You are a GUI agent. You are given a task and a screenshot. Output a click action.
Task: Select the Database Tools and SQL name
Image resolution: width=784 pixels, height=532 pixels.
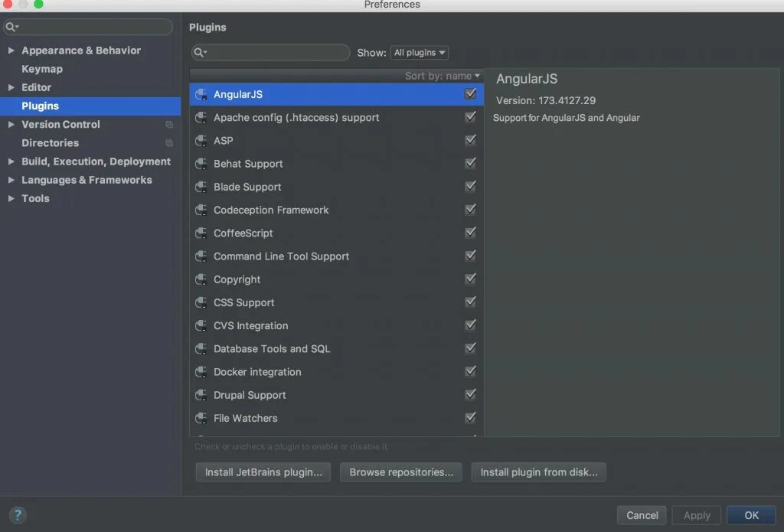tap(272, 349)
